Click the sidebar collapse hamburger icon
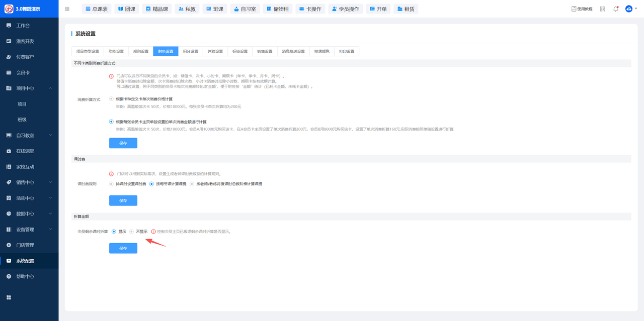 pyautogui.click(x=67, y=9)
